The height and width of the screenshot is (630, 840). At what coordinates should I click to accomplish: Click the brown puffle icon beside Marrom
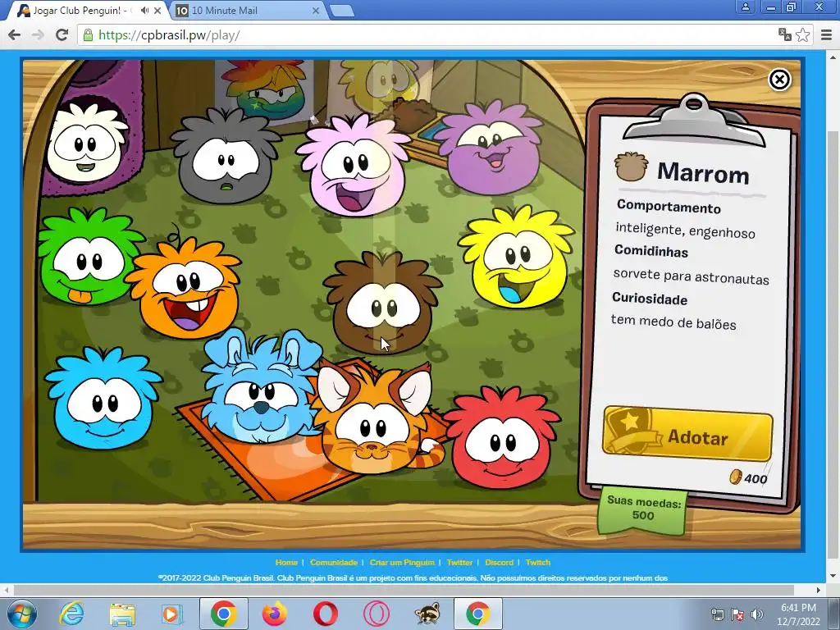pyautogui.click(x=631, y=167)
